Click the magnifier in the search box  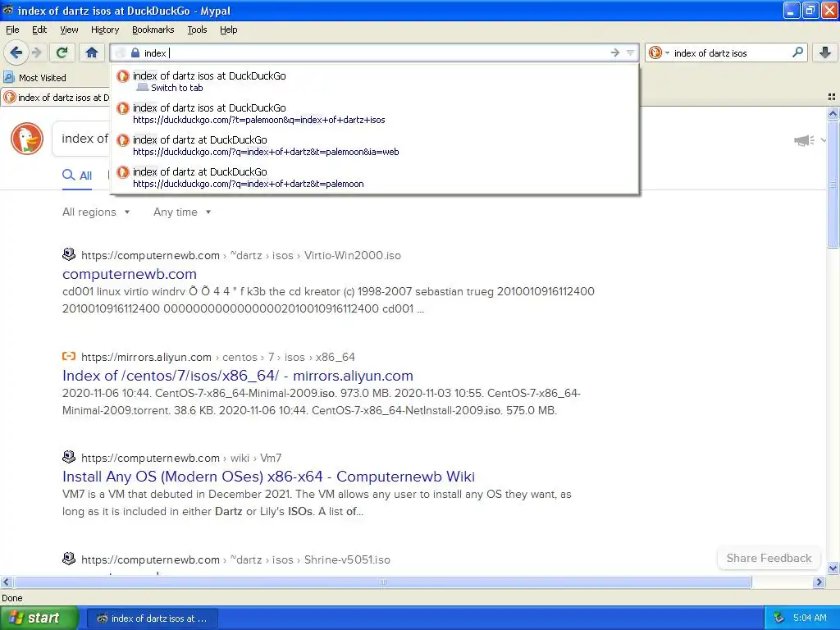pos(797,52)
